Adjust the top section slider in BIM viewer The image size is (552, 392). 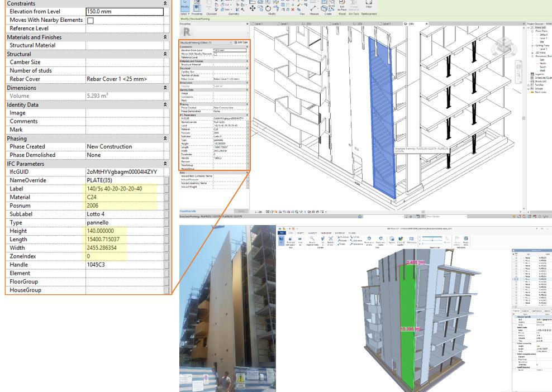(432, 237)
